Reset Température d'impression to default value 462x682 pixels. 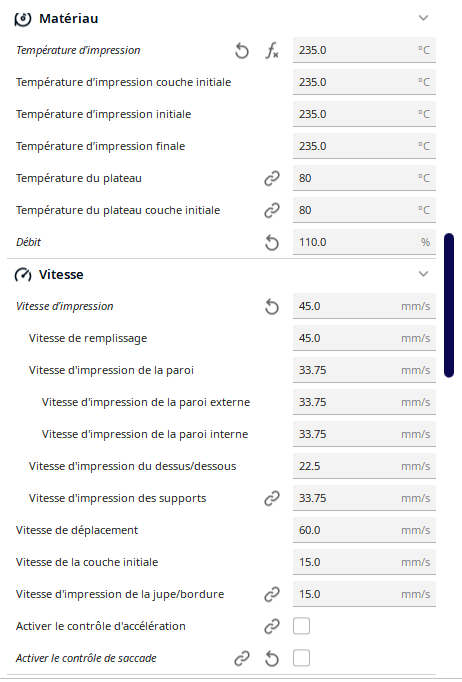click(x=242, y=50)
